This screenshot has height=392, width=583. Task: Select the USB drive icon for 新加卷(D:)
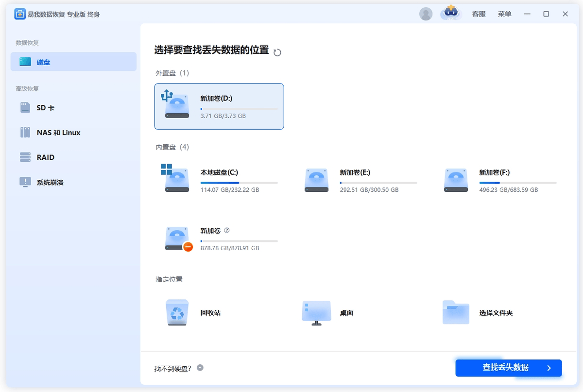[x=175, y=104]
